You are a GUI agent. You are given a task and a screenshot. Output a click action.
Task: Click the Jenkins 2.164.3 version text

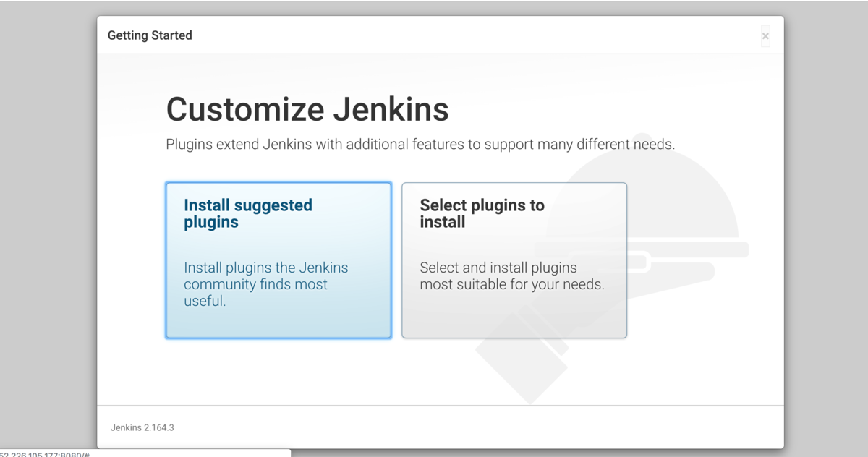point(142,427)
